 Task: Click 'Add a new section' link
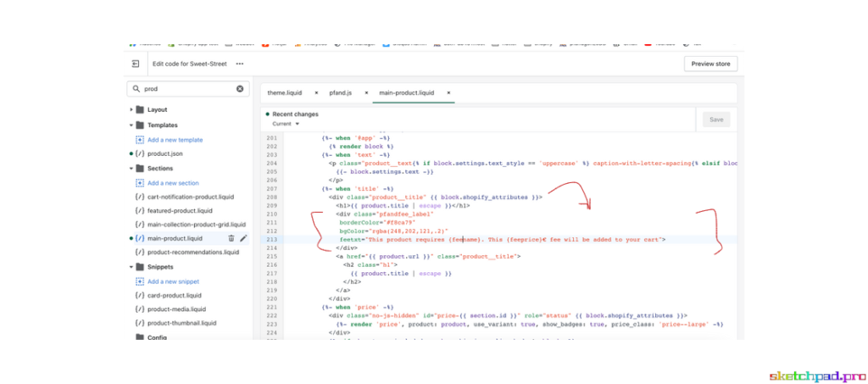[173, 182]
